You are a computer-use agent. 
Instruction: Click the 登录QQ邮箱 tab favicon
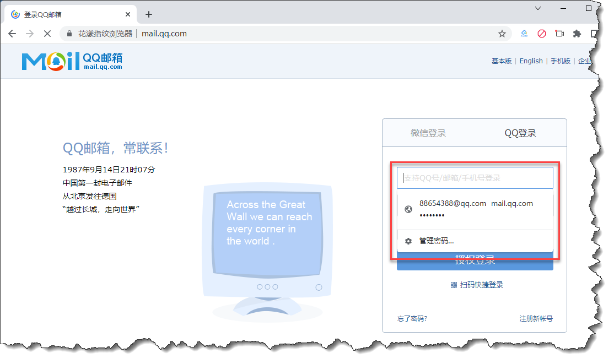click(x=15, y=14)
